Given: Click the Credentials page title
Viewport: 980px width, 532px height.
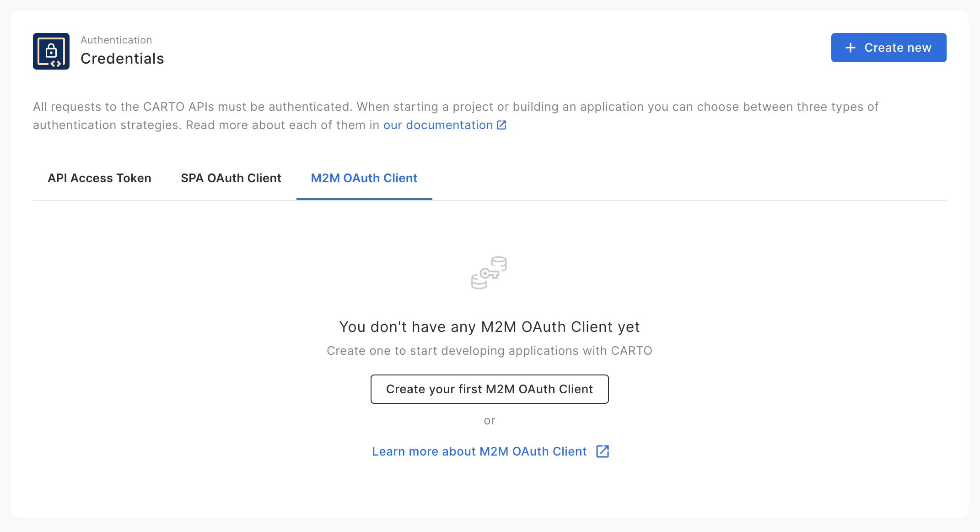Looking at the screenshot, I should [x=122, y=59].
